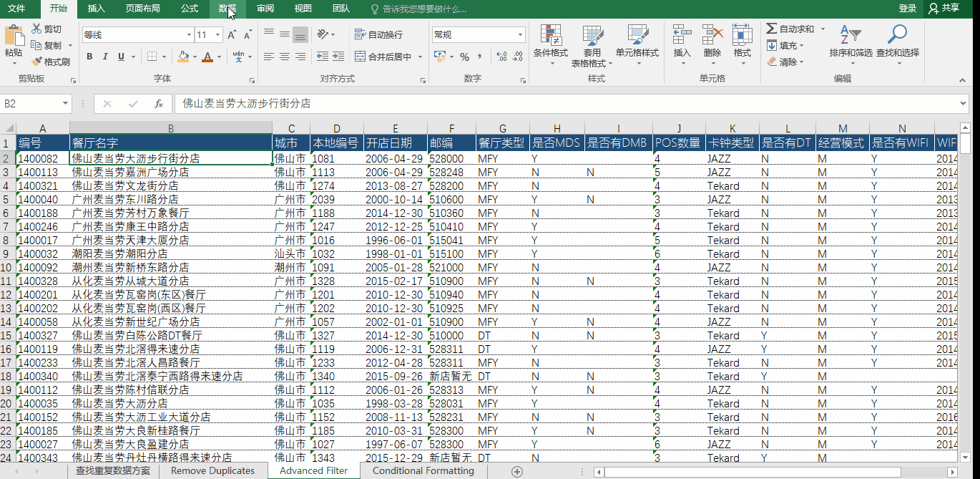Switch to the 视图 (View) tab
980x479 pixels.
point(303,9)
